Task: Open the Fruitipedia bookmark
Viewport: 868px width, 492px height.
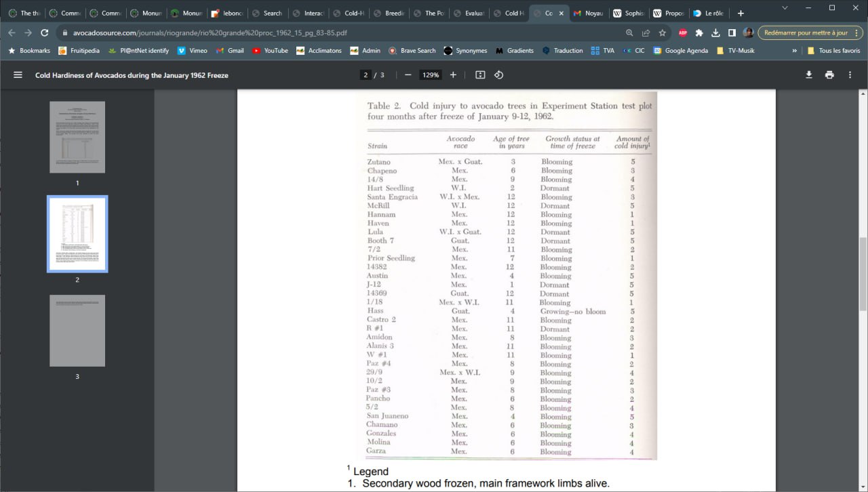Action: tap(79, 51)
